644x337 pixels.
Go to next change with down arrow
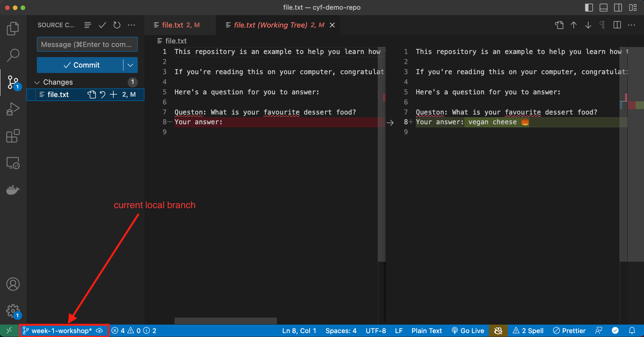[x=588, y=25]
